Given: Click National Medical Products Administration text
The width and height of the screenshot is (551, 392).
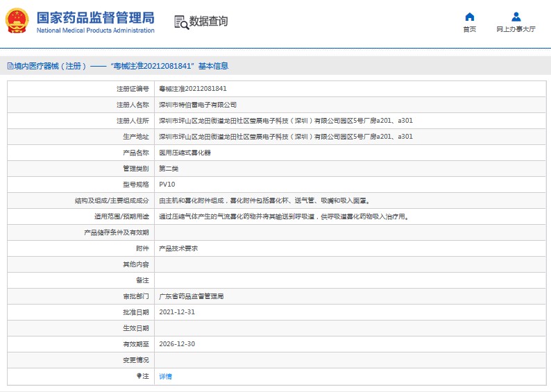Looking at the screenshot, I should point(95,31).
